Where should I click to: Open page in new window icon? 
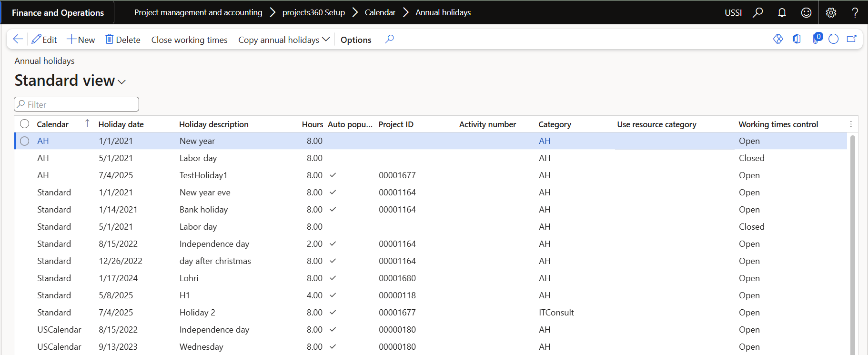851,39
